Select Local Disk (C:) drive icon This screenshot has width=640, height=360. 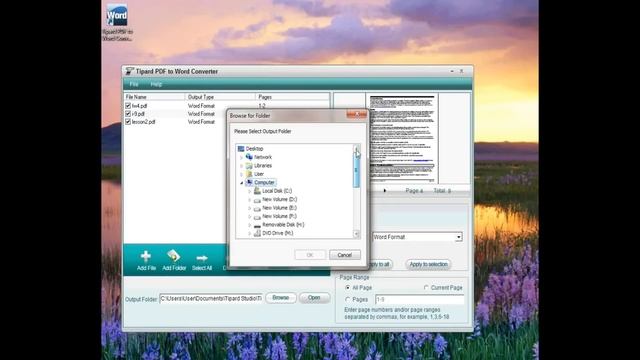coord(257,191)
